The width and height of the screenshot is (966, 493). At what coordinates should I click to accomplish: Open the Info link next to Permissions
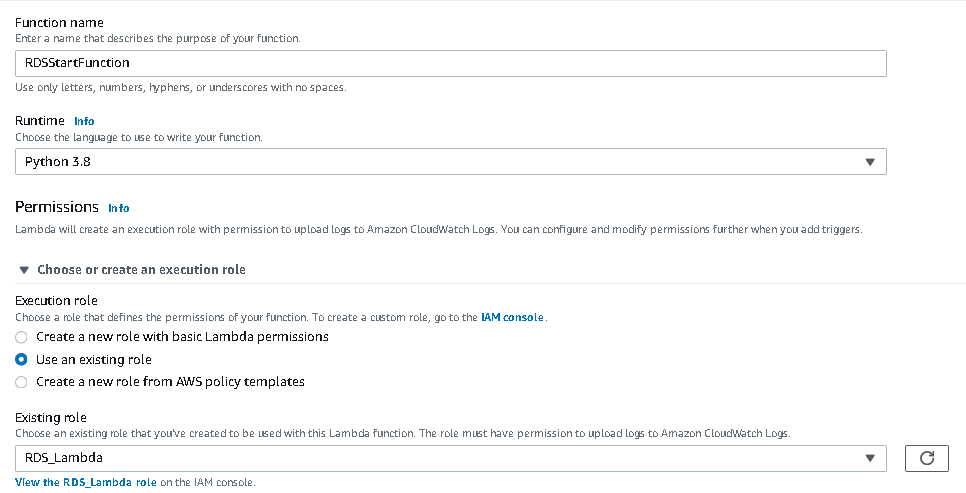pyautogui.click(x=119, y=208)
